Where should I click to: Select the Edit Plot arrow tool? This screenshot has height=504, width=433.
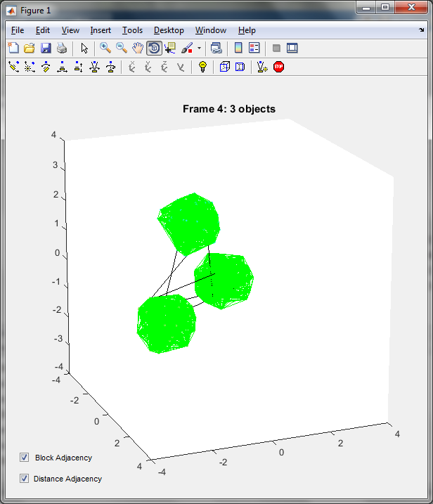point(84,49)
